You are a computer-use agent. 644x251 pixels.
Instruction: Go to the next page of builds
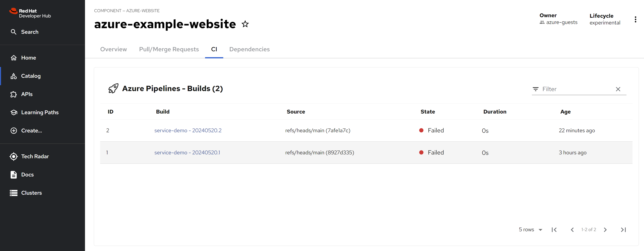[605, 230]
